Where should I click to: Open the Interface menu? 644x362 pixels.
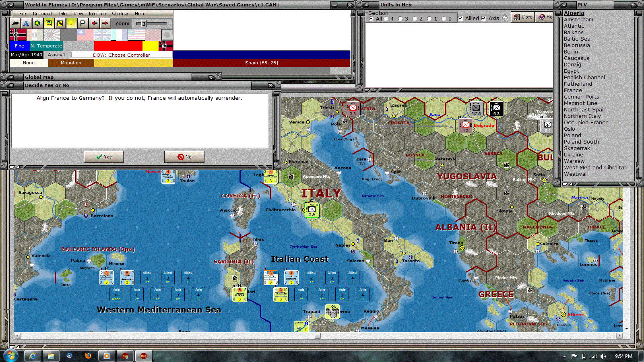[97, 14]
